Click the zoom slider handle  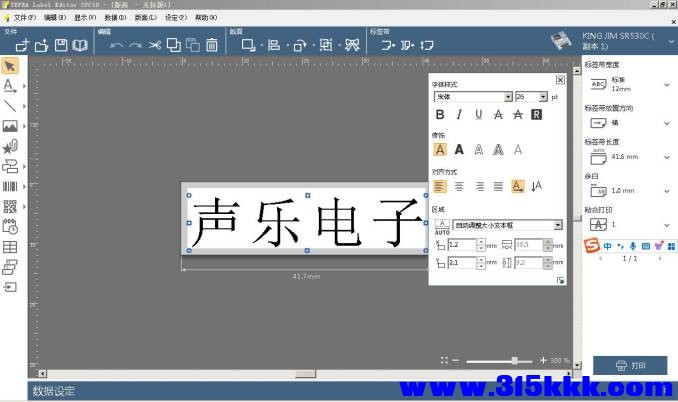pos(515,360)
